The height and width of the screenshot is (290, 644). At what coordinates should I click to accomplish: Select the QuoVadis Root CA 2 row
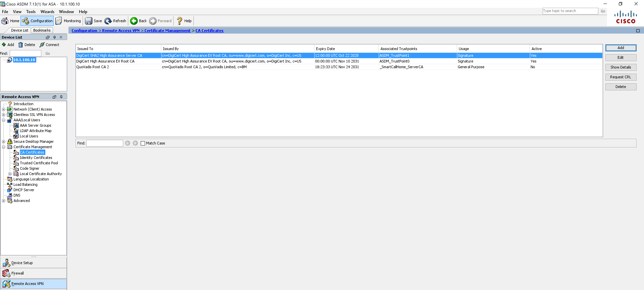coord(93,67)
